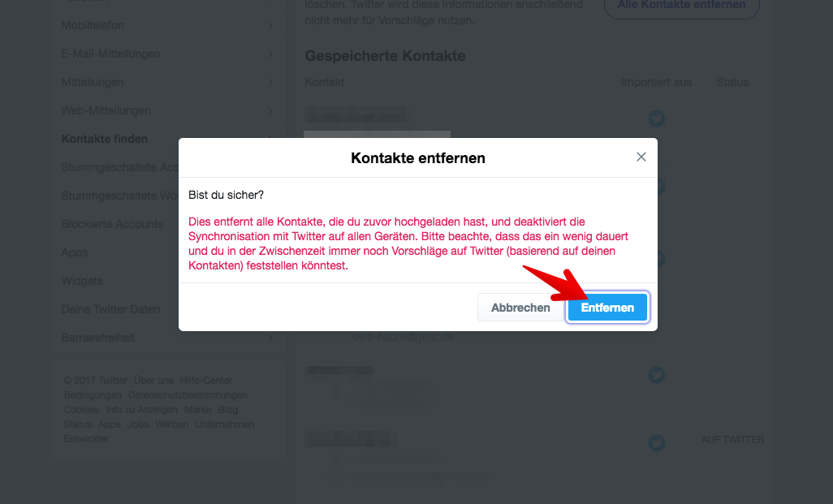This screenshot has width=833, height=504.
Task: Open Web-Mitteilungen settings section
Action: tap(169, 110)
